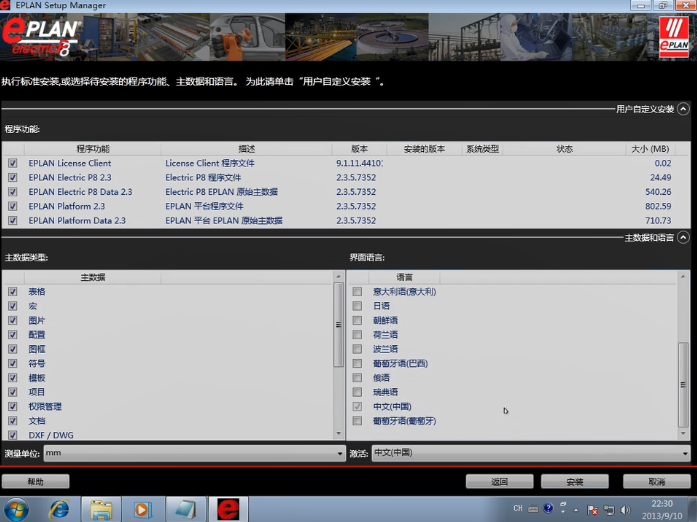Uncheck the DXF / DWG checkbox

coord(12,435)
